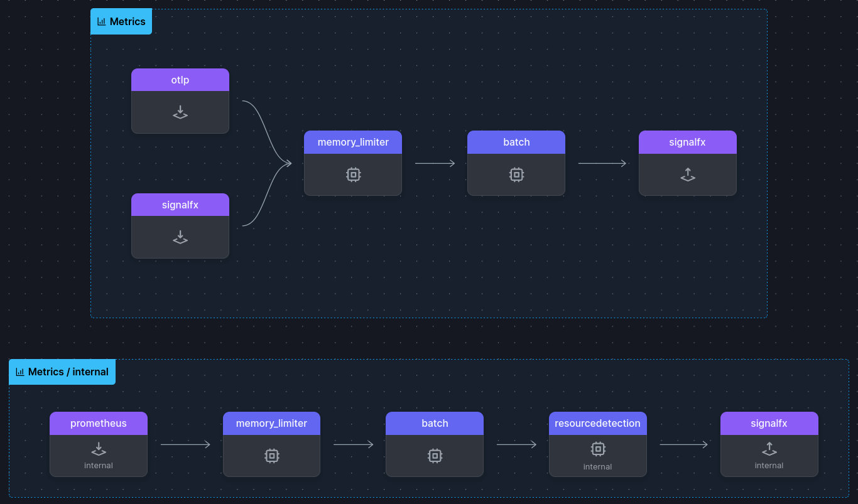Screen dimensions: 858x504
Task: Select the otlp node header
Action: click(180, 80)
